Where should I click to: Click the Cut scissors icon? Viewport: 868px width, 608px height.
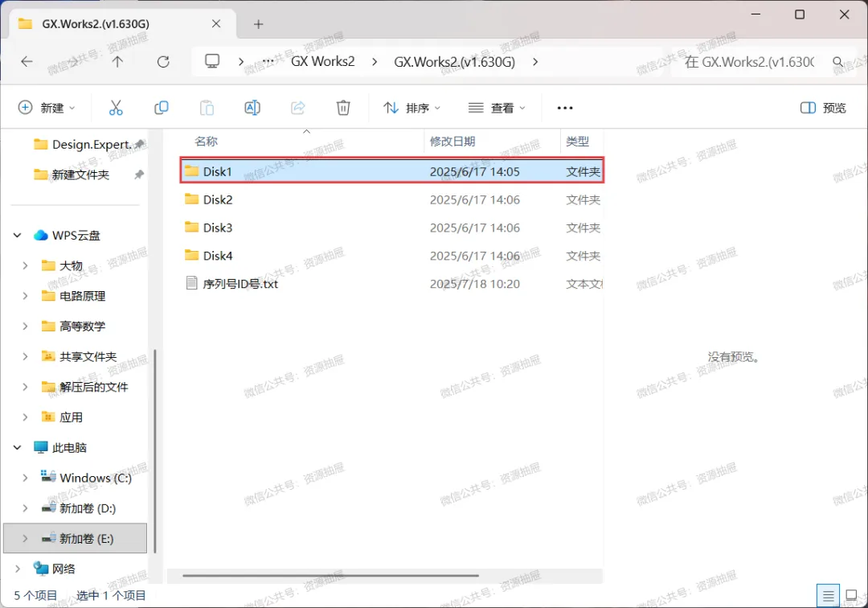116,108
